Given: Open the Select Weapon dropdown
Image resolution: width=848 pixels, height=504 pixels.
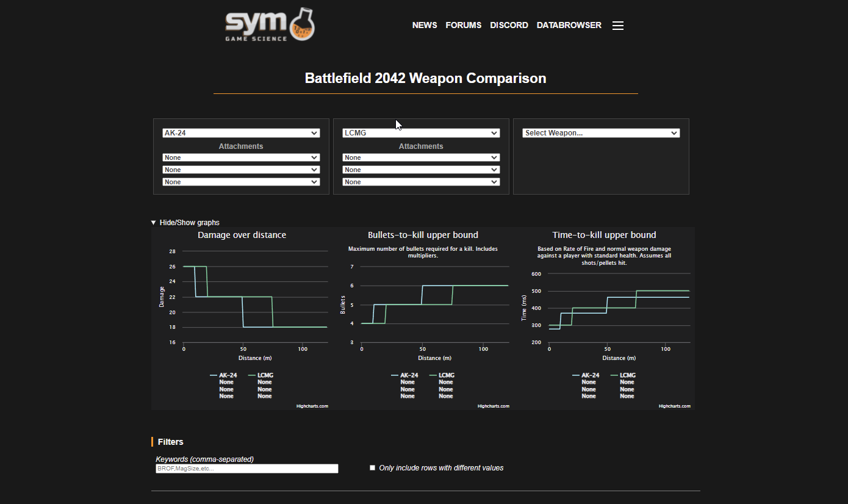Looking at the screenshot, I should (x=601, y=133).
